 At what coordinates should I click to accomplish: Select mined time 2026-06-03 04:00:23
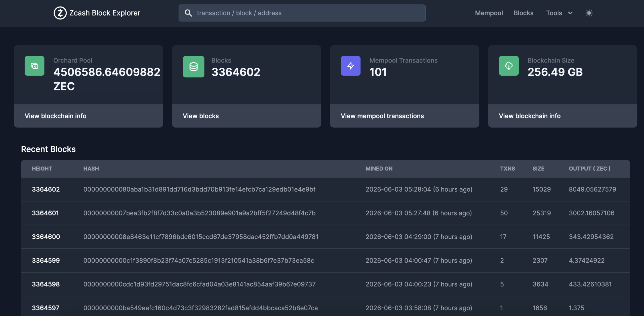pyautogui.click(x=398, y=284)
